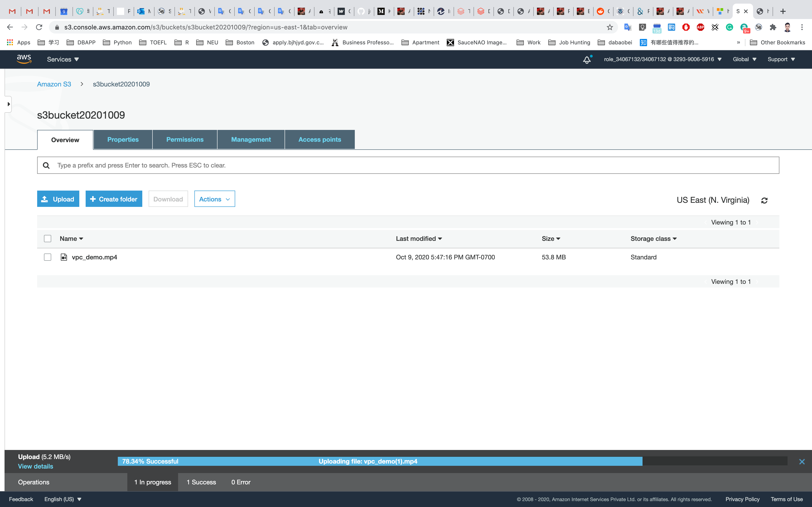The width and height of the screenshot is (812, 507).
Task: Open the English (US) language selector
Action: click(x=63, y=499)
